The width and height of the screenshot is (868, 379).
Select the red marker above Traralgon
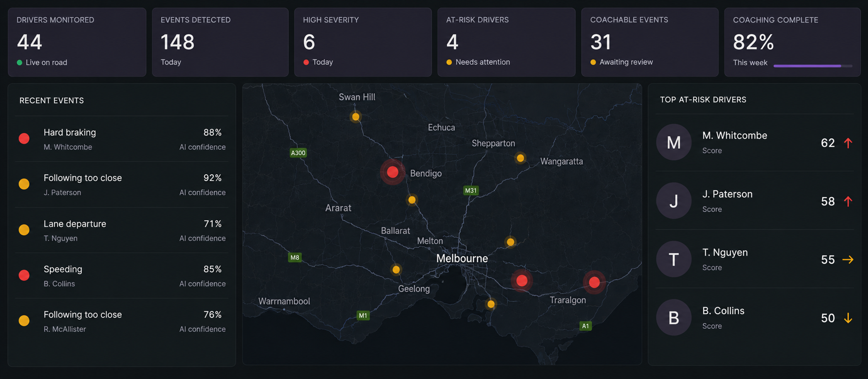pyautogui.click(x=594, y=282)
